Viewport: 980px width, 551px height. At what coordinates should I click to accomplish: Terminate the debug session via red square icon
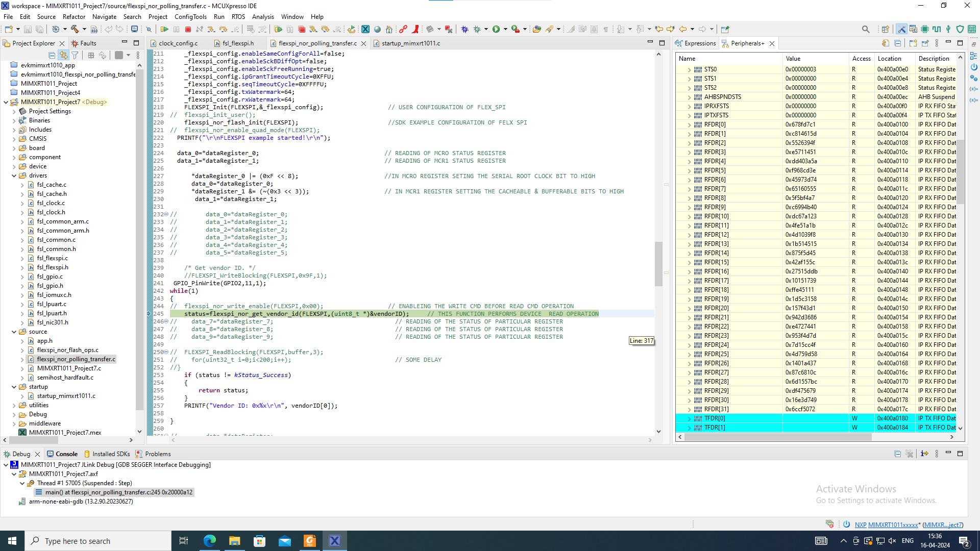click(x=188, y=29)
